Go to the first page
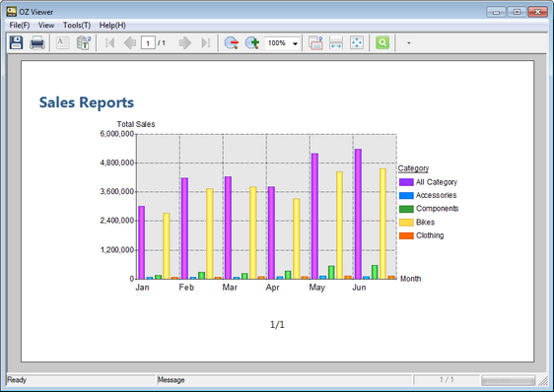 pyautogui.click(x=109, y=43)
